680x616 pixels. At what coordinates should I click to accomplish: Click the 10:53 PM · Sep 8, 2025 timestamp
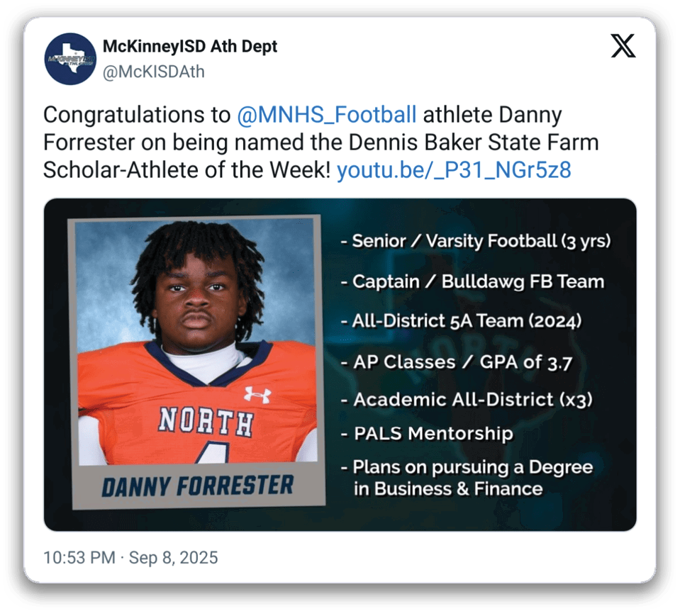130,557
